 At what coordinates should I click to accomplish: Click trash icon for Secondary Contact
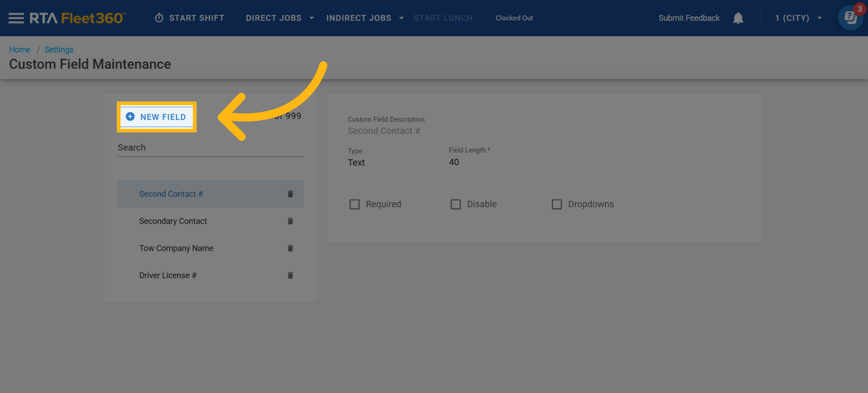(290, 221)
